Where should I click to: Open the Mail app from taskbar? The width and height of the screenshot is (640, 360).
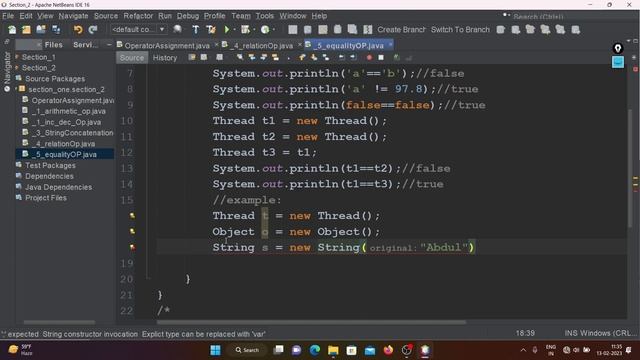pos(370,350)
